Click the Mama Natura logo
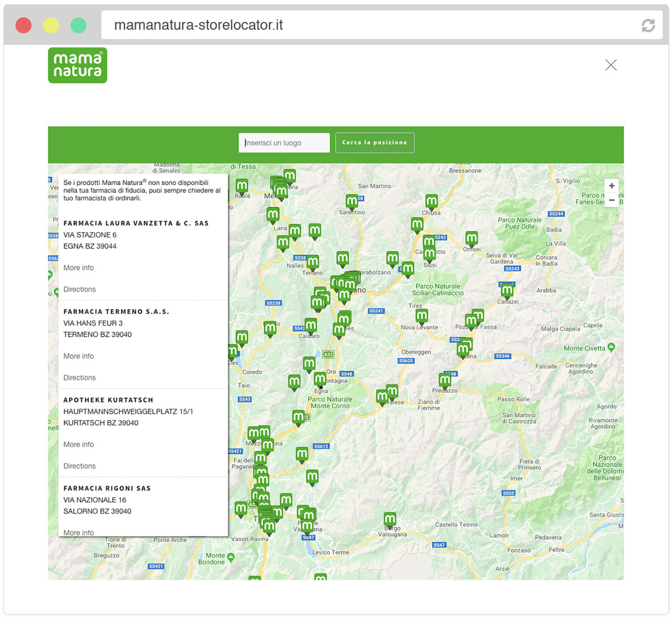 (78, 65)
